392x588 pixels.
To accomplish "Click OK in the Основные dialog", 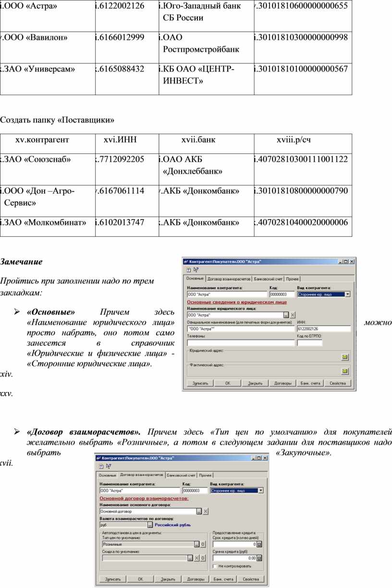I will click(x=228, y=383).
